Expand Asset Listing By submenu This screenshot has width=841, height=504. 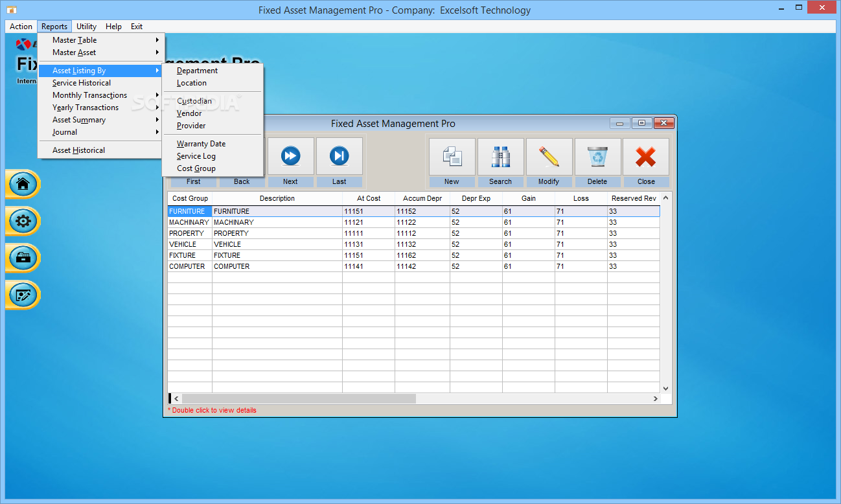100,71
